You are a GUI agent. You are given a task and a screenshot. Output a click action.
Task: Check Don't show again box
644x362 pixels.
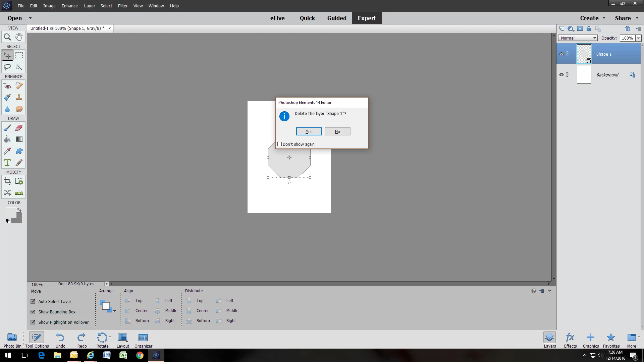tap(280, 144)
